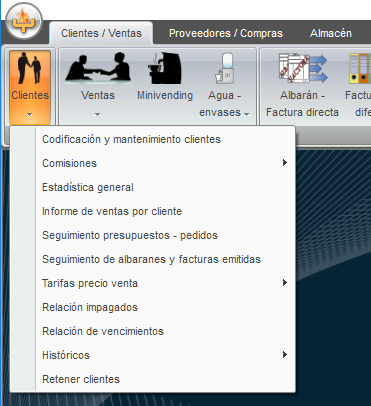The image size is (371, 406).
Task: Open Codificación y mantenimiento clientes
Action: pyautogui.click(x=153, y=139)
